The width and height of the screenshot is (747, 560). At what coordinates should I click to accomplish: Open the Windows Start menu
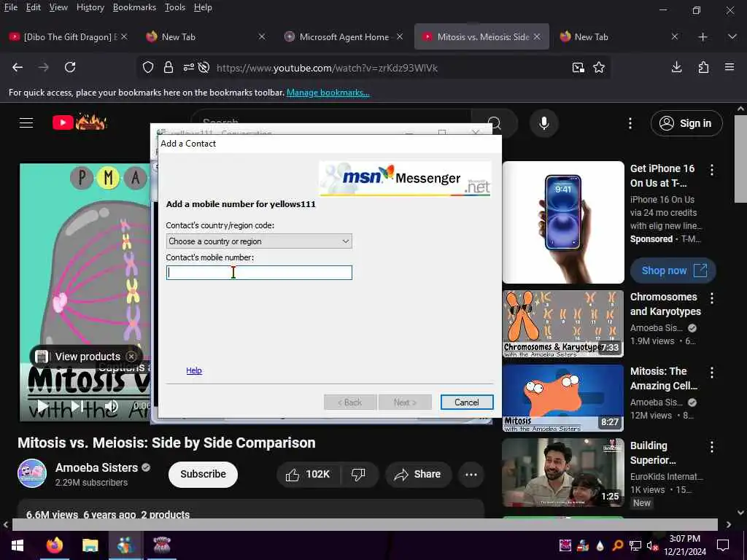coord(18,545)
